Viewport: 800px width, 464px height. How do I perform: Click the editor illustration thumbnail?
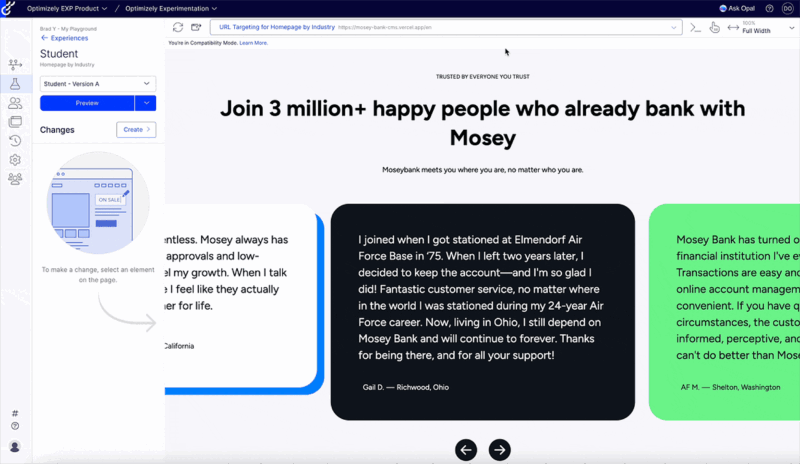(x=98, y=203)
